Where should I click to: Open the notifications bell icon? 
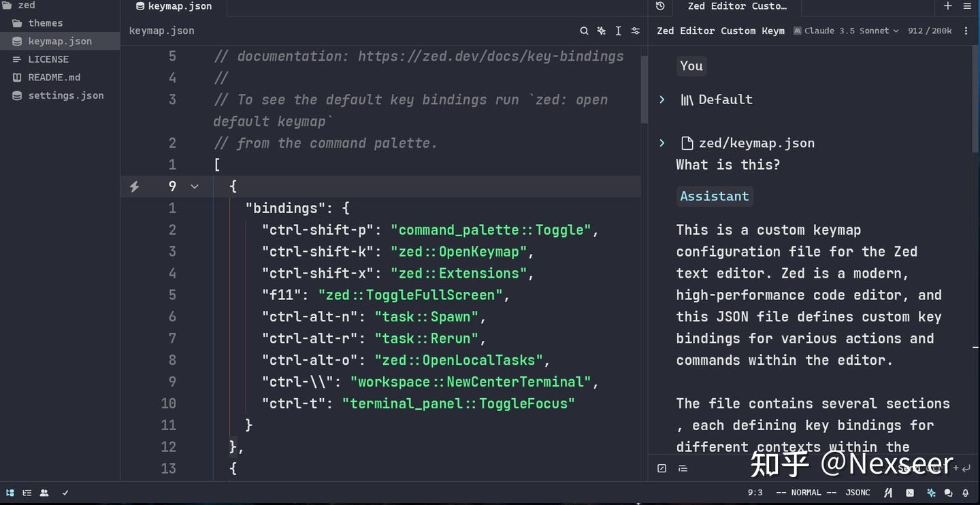[x=966, y=493]
